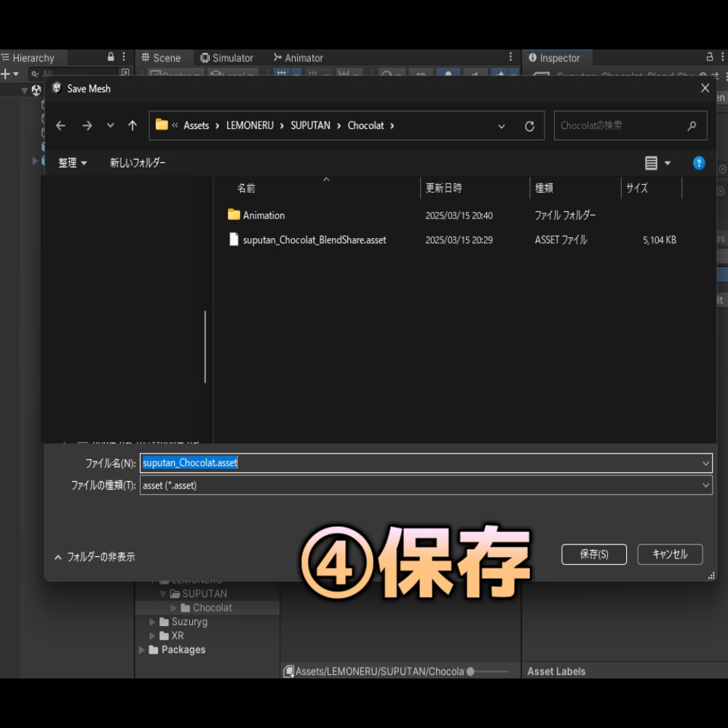Sort by 更新日時 column header
Screen dimensions: 728x728
click(444, 188)
